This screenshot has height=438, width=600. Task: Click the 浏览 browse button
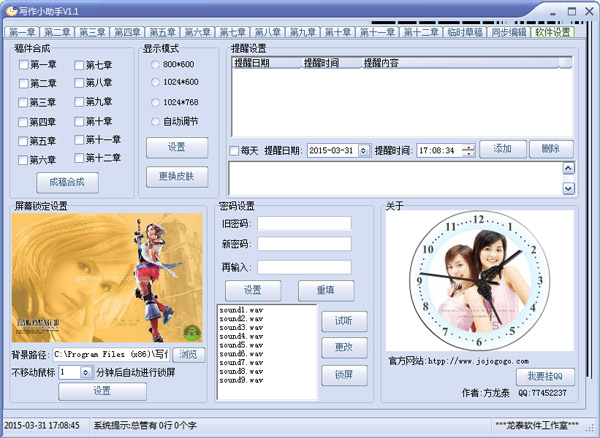click(189, 355)
